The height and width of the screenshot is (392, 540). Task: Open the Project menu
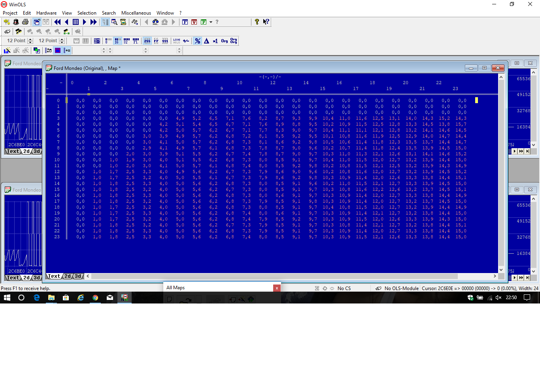[x=10, y=13]
